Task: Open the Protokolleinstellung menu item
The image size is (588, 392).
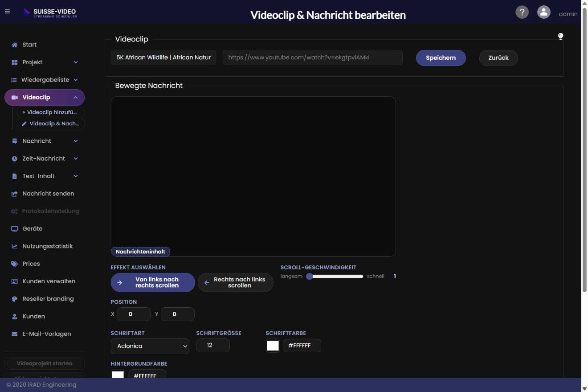Action: click(45, 211)
